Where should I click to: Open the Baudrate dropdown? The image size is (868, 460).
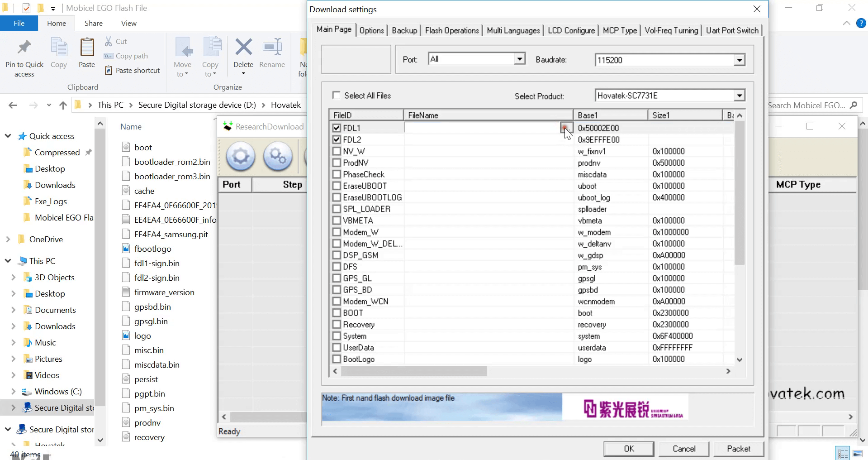coord(739,59)
